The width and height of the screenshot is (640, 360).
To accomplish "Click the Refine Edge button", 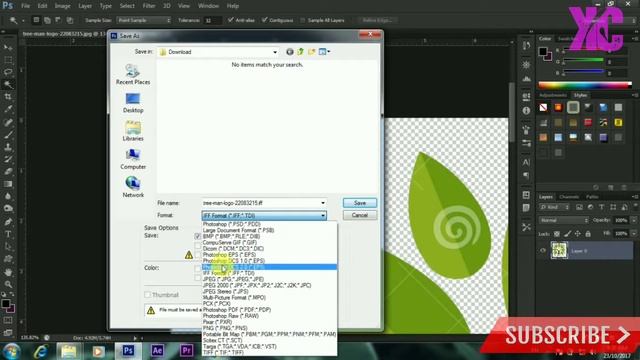I will tap(377, 20).
